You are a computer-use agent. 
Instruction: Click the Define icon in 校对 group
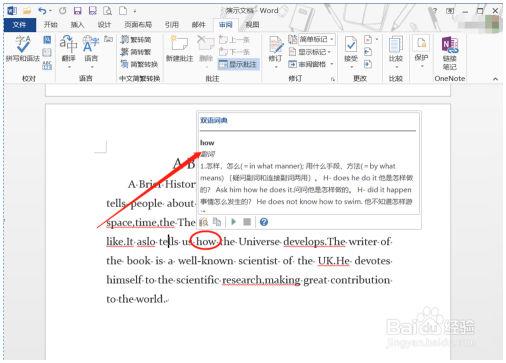point(47,40)
